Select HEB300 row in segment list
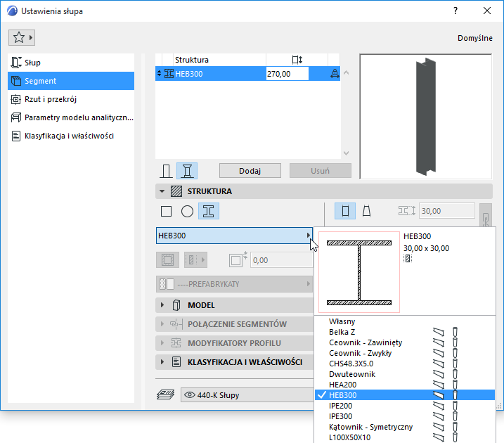 [x=247, y=74]
